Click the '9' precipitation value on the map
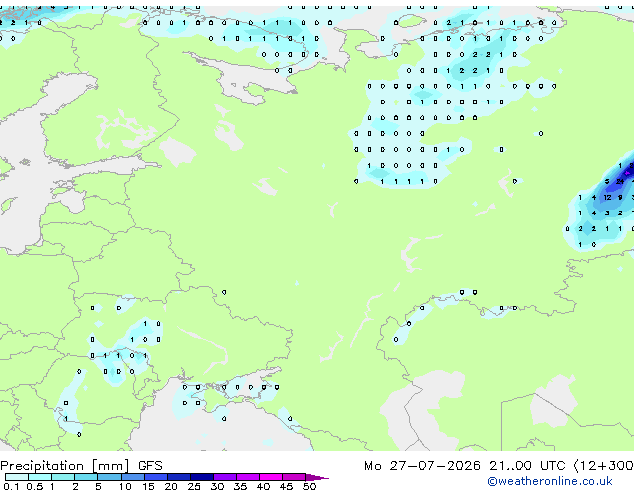This screenshot has height=490, width=634. click(620, 197)
